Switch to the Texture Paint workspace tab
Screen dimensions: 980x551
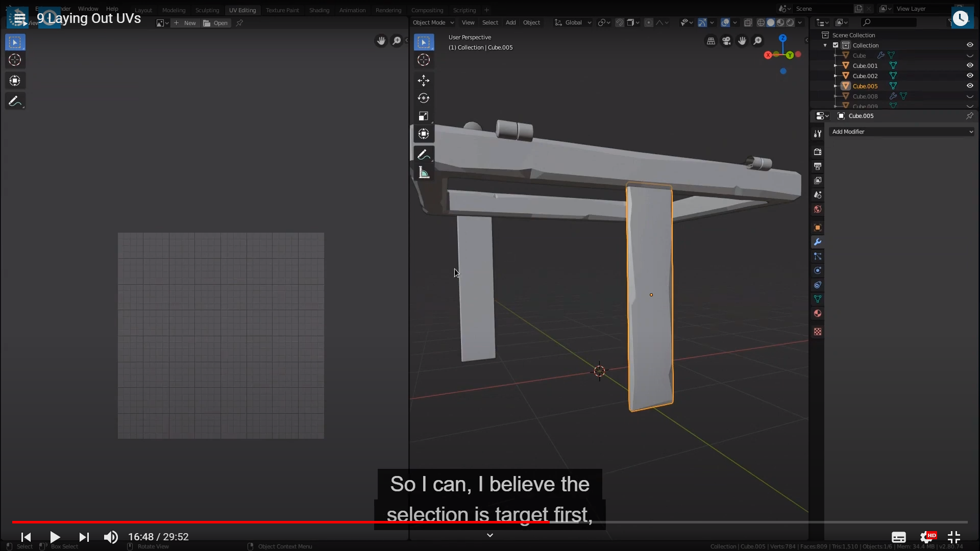[282, 10]
